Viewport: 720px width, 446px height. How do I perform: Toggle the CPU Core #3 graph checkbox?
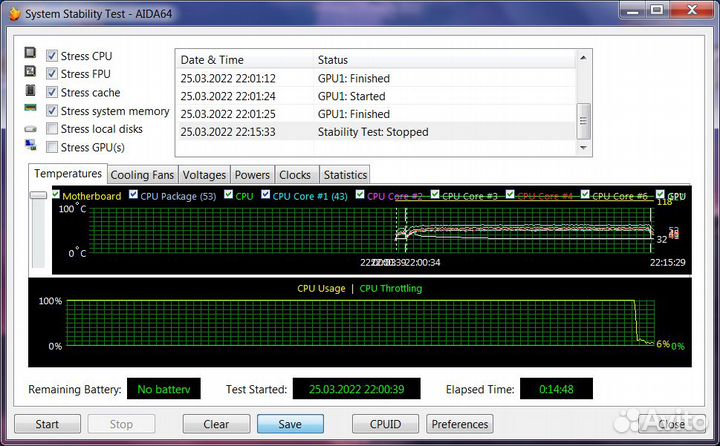pyautogui.click(x=435, y=195)
